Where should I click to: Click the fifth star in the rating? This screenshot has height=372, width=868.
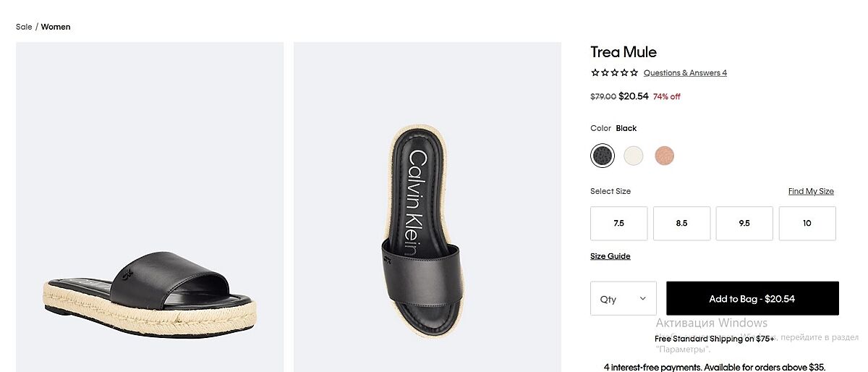pyautogui.click(x=634, y=72)
